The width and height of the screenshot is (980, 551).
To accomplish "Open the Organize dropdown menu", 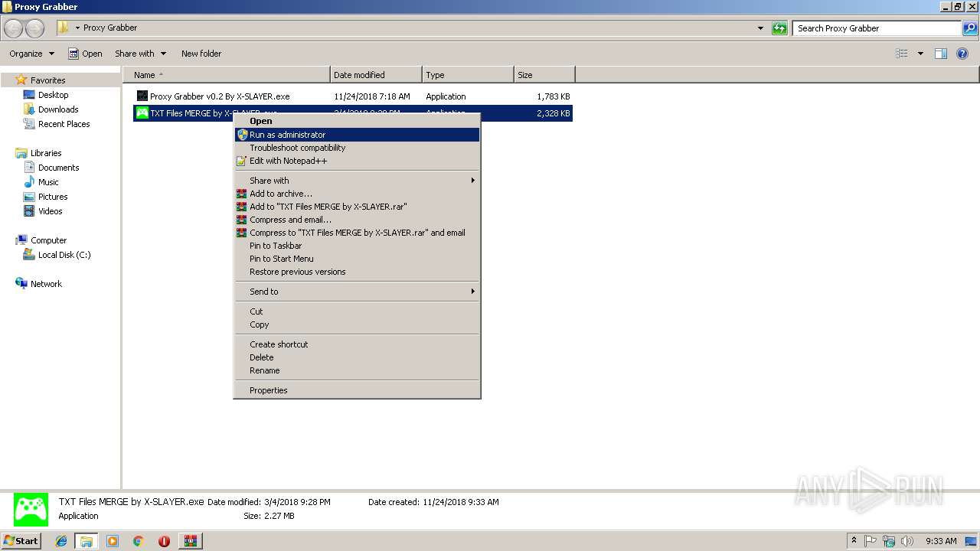I will click(x=32, y=54).
